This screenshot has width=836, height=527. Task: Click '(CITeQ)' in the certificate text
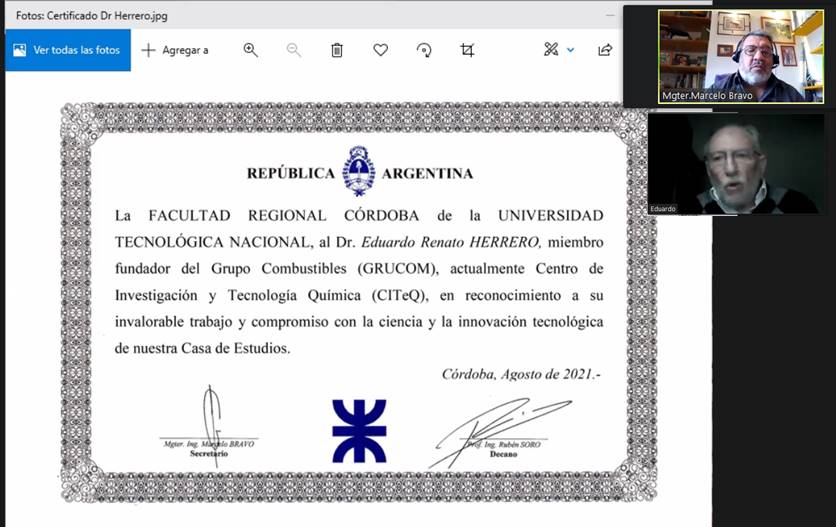tap(399, 295)
